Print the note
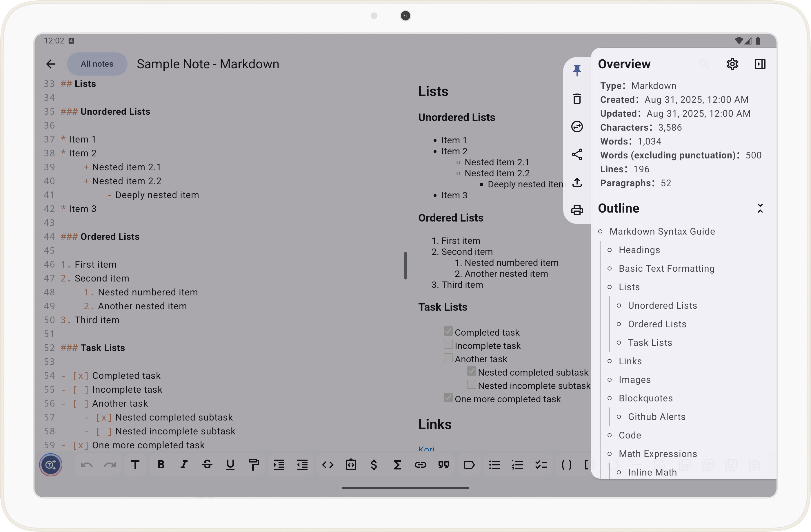The image size is (811, 532). pyautogui.click(x=577, y=210)
